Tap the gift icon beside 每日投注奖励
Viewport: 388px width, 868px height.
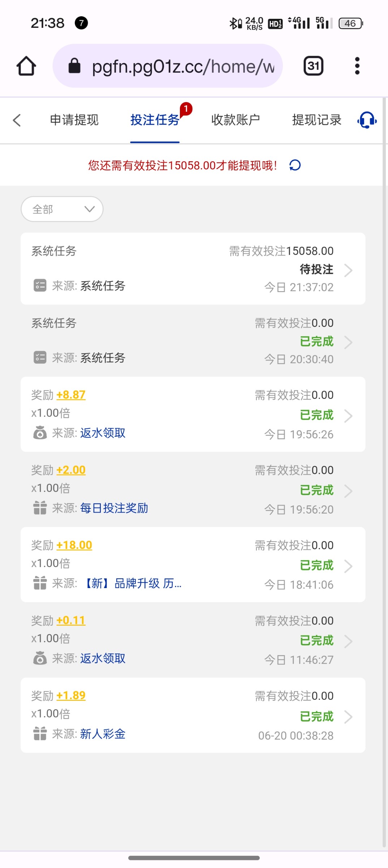pos(40,508)
